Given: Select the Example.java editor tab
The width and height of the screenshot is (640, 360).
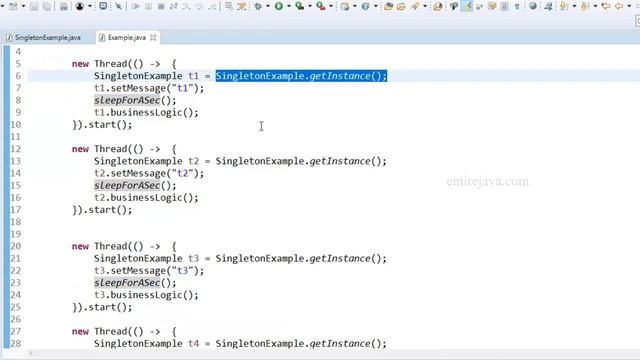Looking at the screenshot, I should (x=127, y=38).
